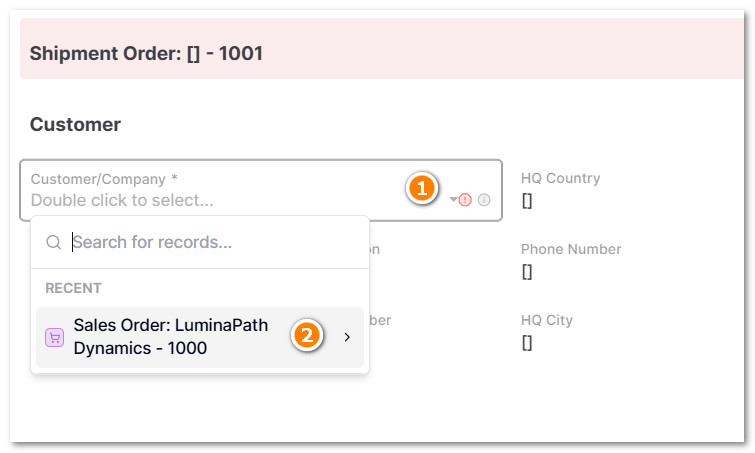The width and height of the screenshot is (755, 453).
Task: Click the Customer section heading
Action: pyautogui.click(x=75, y=125)
